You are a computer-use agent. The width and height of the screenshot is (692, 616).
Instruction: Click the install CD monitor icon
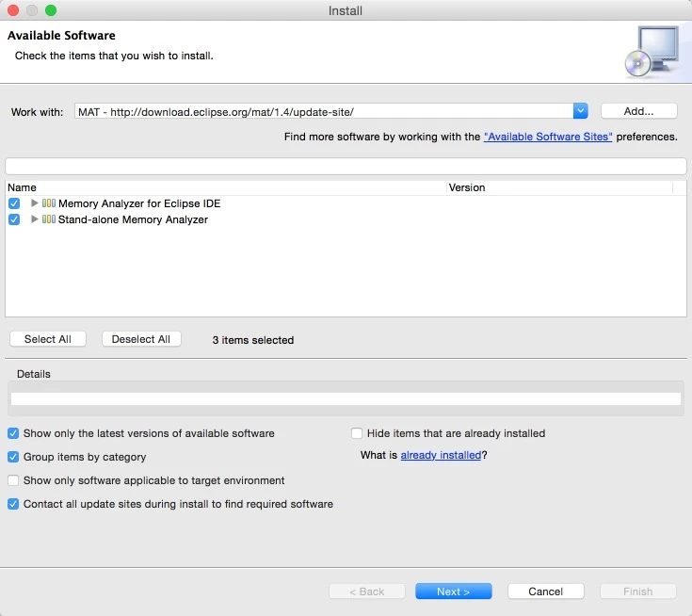pyautogui.click(x=650, y=51)
